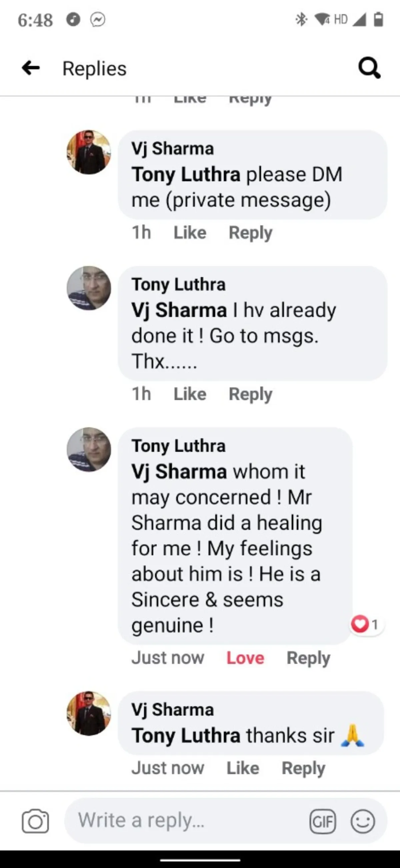The width and height of the screenshot is (400, 868).
Task: Tap the Messenger notification icon in status bar
Action: point(98,20)
